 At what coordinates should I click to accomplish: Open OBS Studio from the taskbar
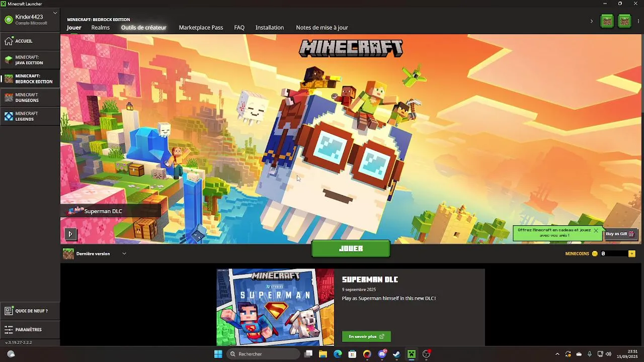pyautogui.click(x=427, y=354)
